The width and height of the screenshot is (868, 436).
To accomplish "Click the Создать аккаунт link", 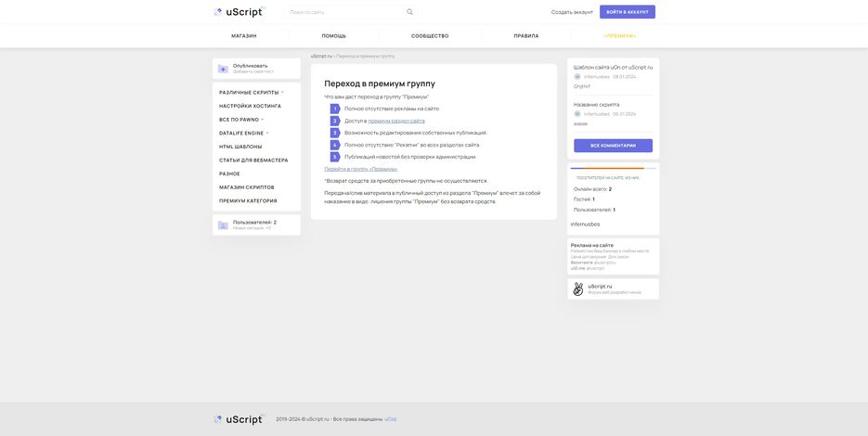I will pos(572,12).
